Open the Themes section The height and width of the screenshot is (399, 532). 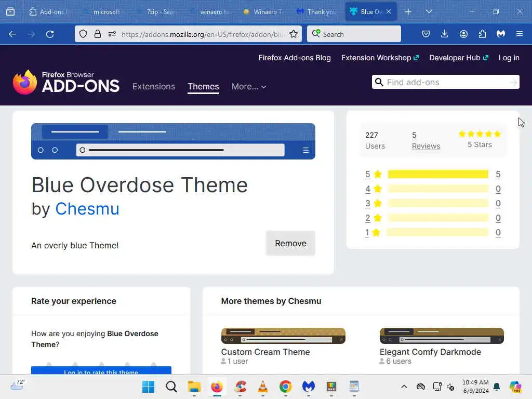pos(203,87)
